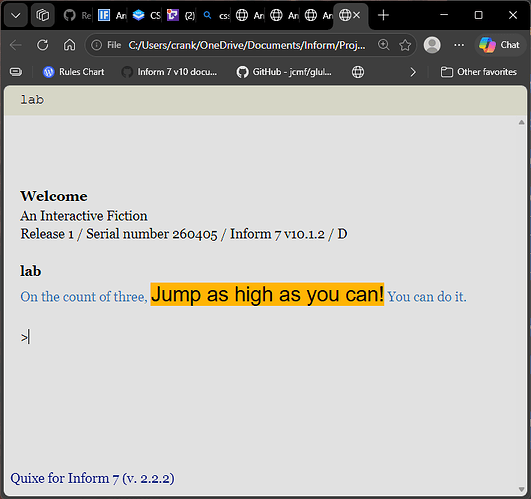Open Rules Chart bookmark

point(73,72)
